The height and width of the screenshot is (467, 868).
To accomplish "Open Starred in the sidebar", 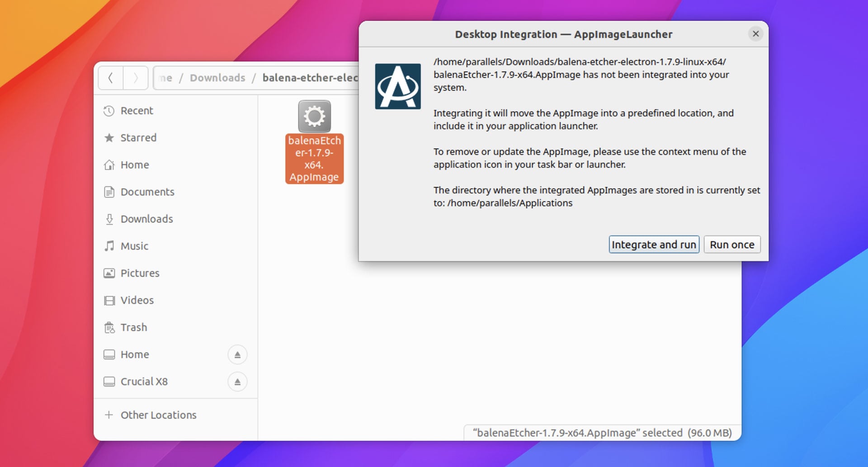I will pyautogui.click(x=175, y=138).
